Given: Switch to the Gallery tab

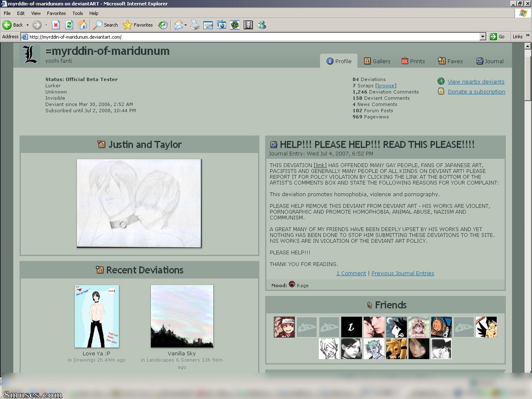Looking at the screenshot, I should click(377, 61).
